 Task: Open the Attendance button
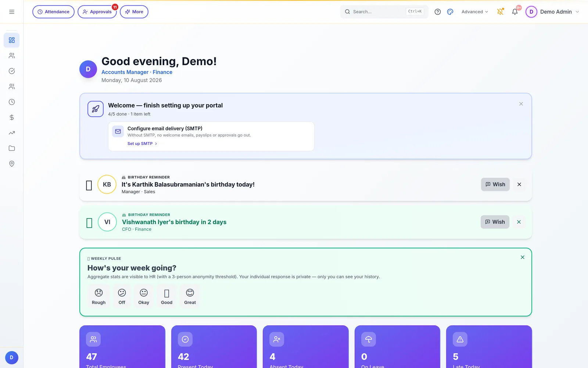click(x=53, y=12)
